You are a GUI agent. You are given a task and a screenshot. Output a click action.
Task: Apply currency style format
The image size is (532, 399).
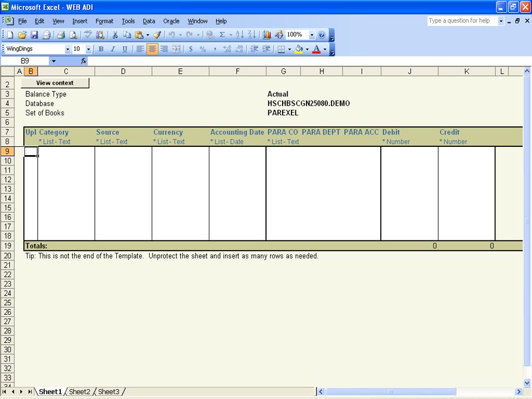(191, 49)
